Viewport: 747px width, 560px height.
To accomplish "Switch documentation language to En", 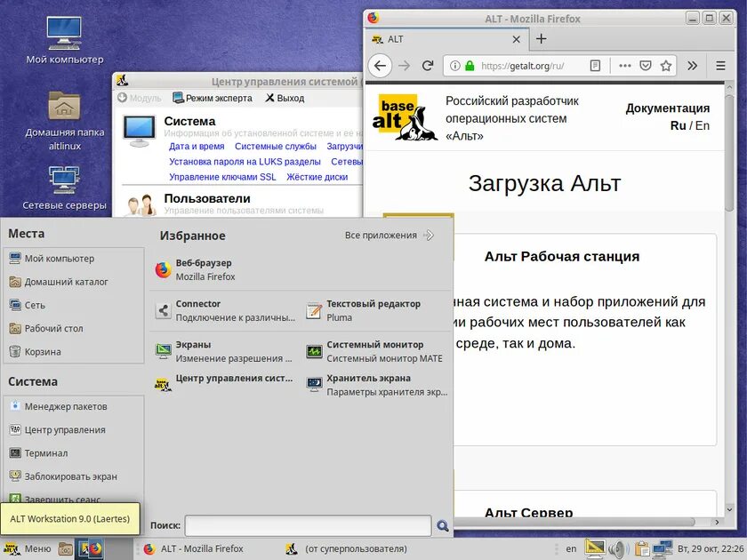I will [702, 124].
